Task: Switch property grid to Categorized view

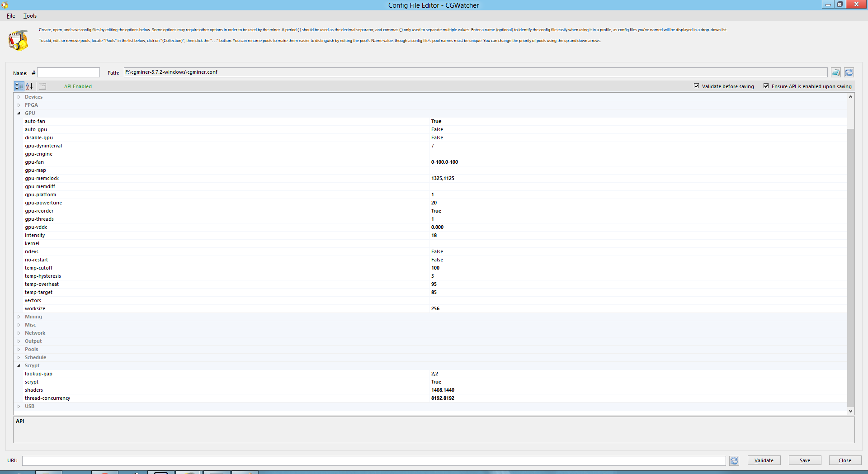Action: 19,86
